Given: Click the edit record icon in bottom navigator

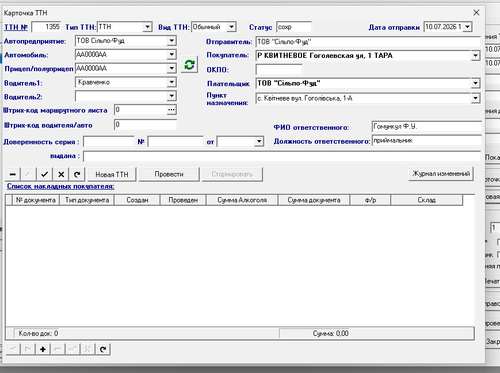Looking at the screenshot, I should pyautogui.click(x=73, y=349).
